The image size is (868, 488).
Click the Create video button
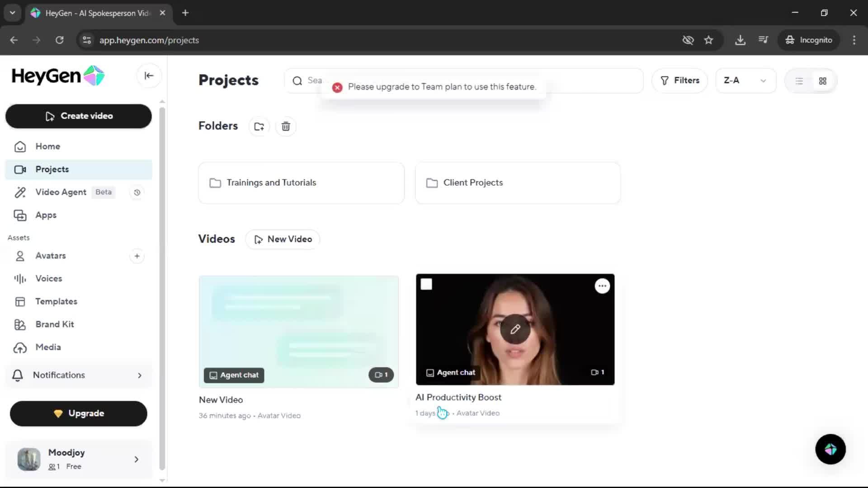tap(78, 116)
